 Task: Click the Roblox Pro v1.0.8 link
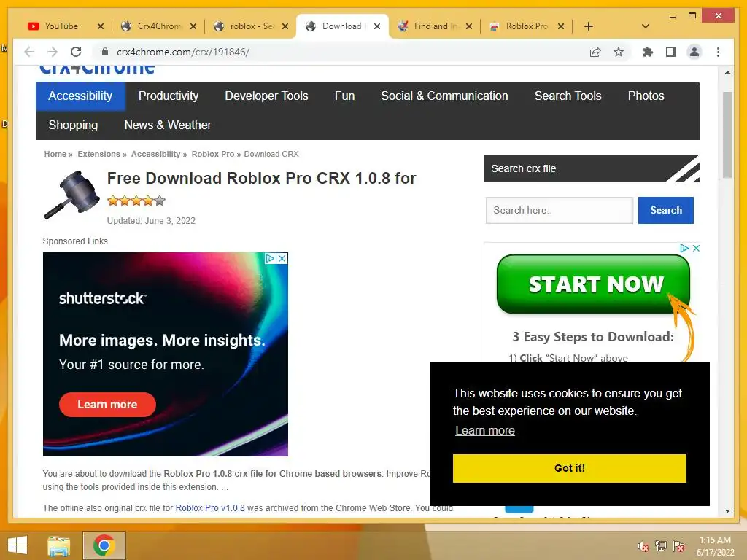210,508
